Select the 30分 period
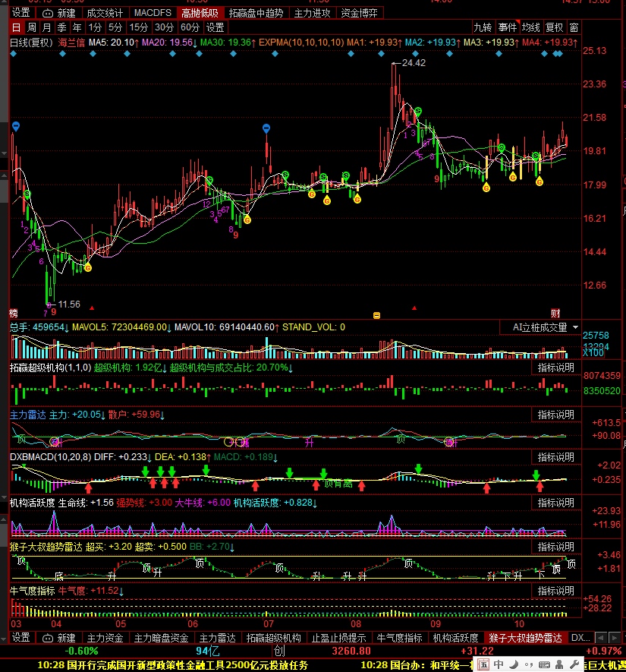Viewport: 626px width, 672px height. [x=164, y=28]
